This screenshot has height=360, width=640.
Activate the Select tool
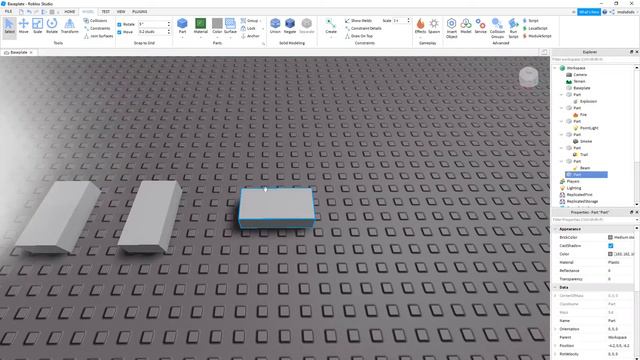(x=9, y=27)
